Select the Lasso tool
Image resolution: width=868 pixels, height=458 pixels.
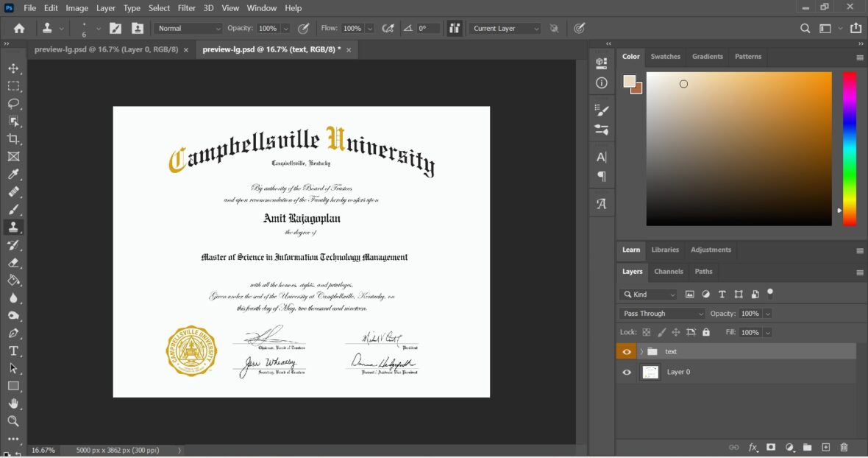13,104
